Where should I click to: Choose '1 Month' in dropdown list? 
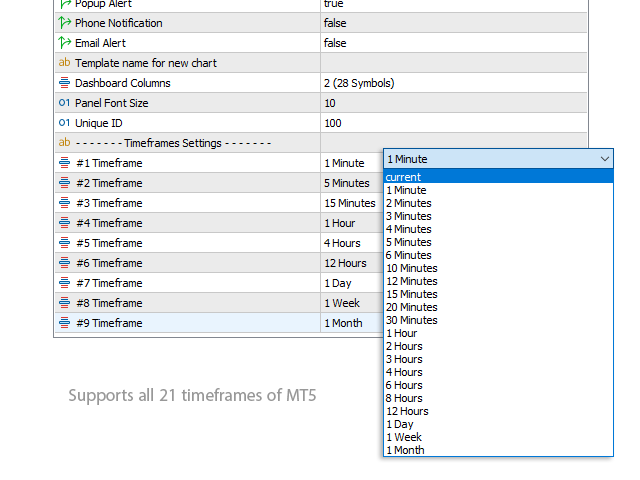(x=498, y=450)
